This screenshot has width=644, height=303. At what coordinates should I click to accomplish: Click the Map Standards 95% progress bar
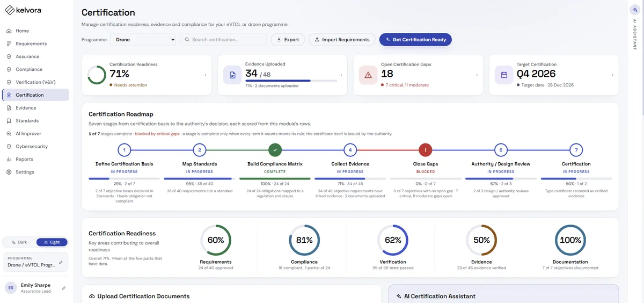tap(200, 178)
